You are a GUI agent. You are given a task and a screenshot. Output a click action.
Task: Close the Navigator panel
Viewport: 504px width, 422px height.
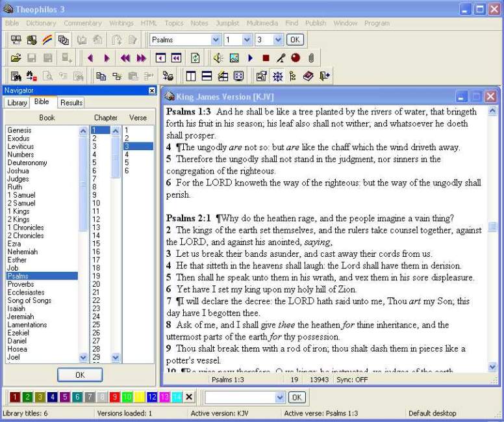(x=152, y=91)
